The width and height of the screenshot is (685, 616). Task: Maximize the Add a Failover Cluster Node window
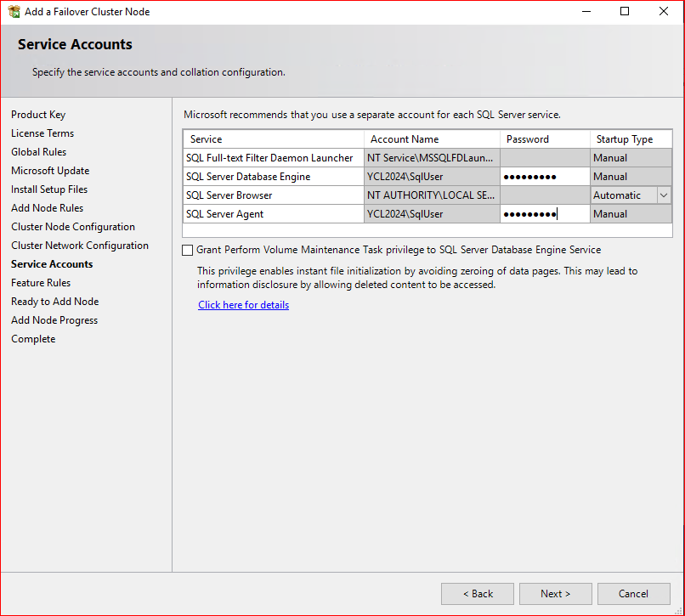(x=625, y=12)
